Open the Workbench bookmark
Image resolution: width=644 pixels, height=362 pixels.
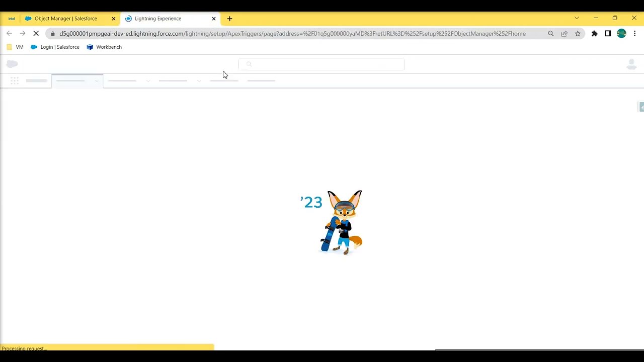[104, 47]
